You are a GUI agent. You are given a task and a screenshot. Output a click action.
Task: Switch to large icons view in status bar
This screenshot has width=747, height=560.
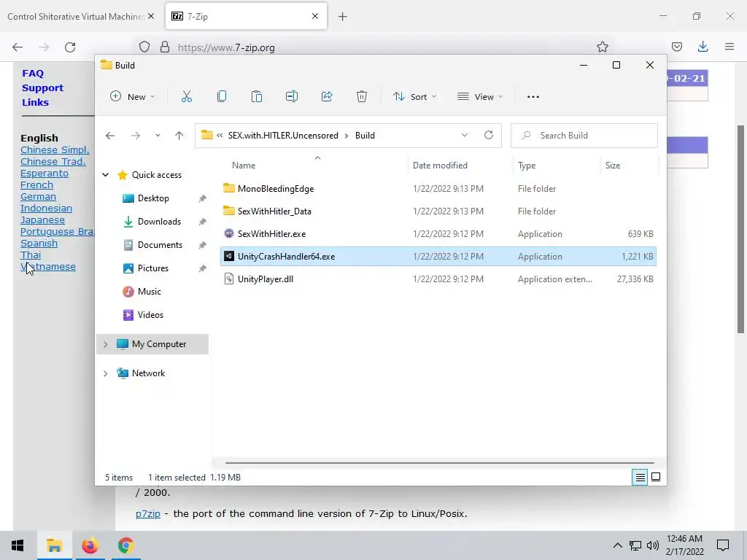[656, 477]
